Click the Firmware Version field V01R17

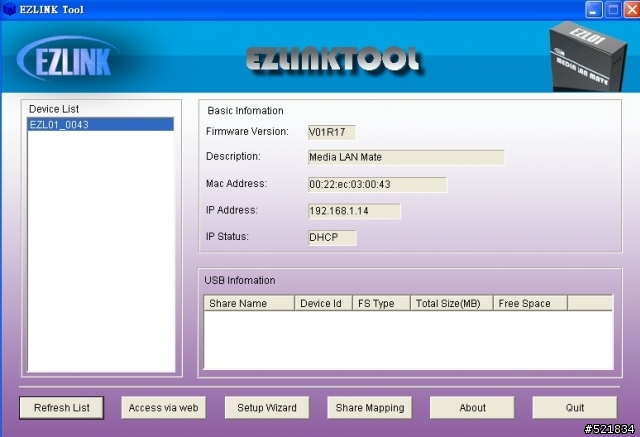pos(332,132)
